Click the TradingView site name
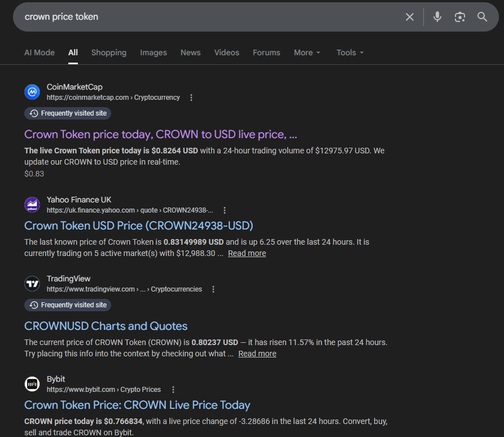The image size is (504, 437). click(x=68, y=279)
